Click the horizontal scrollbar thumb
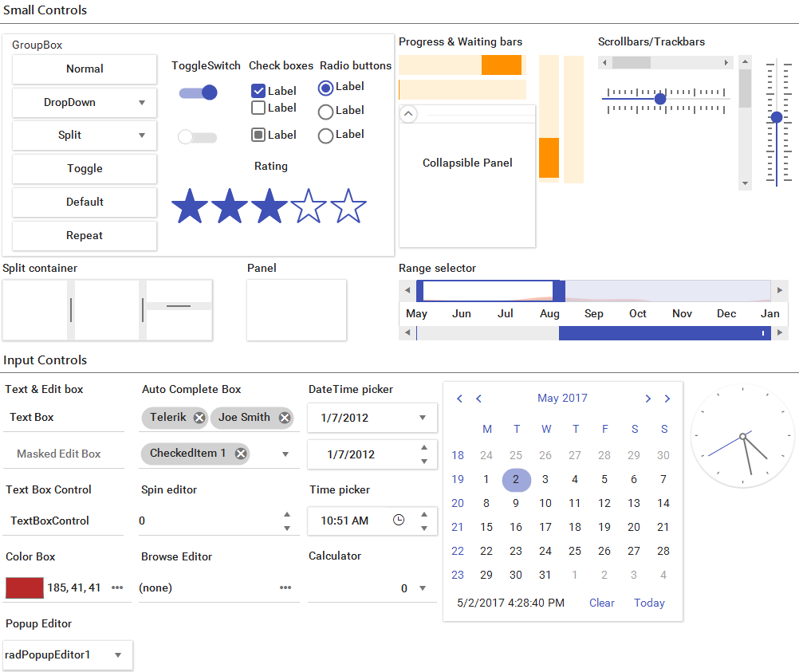This screenshot has height=672, width=799. pos(632,63)
